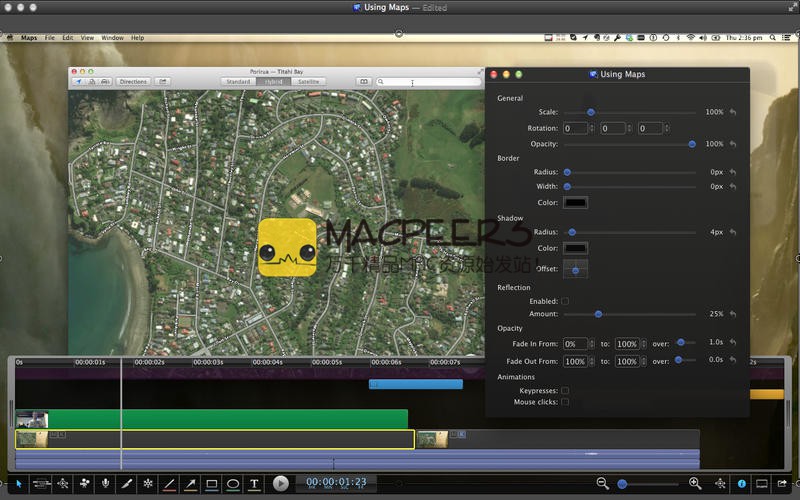Screen dimensions: 800x500
Task: Open the blue info inspector icon
Action: [742, 484]
